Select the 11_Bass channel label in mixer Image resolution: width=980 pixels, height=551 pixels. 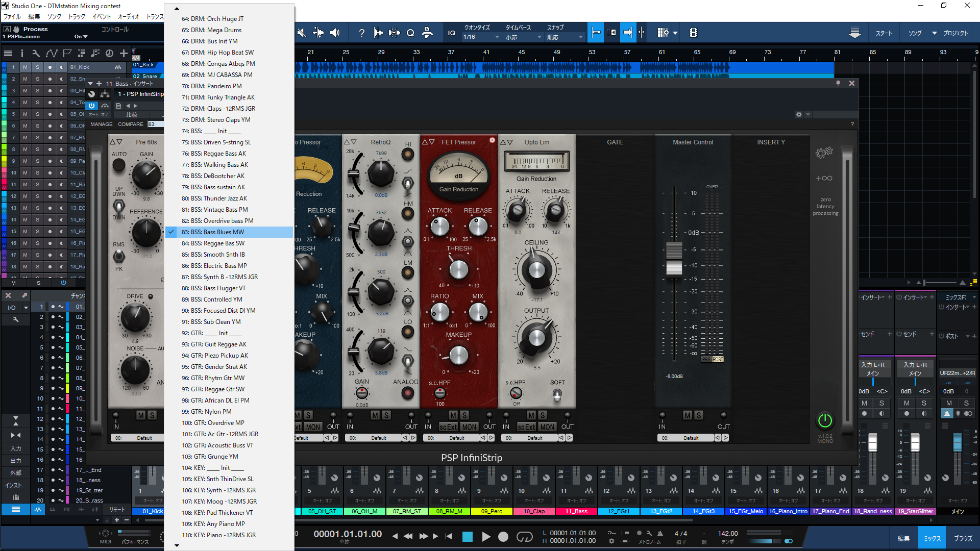coord(576,511)
